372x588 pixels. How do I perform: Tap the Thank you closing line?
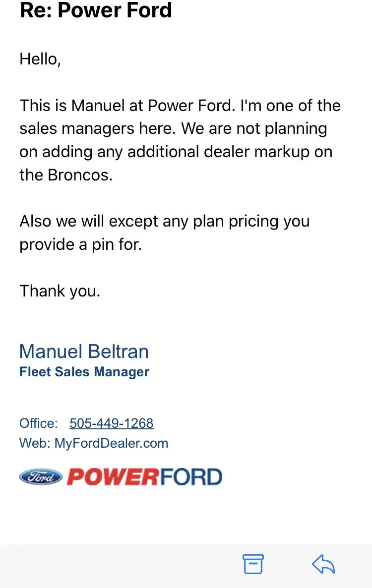[x=60, y=291]
